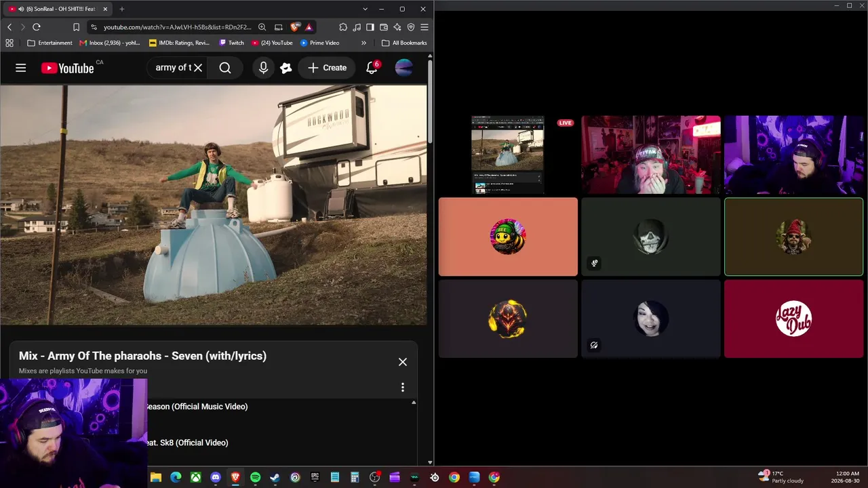868x488 pixels.
Task: Open YouTube AI sparkle assistant icon
Action: [x=286, y=68]
